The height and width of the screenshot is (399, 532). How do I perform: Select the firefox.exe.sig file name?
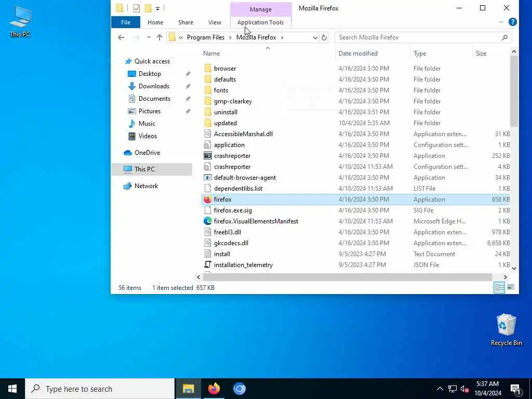point(233,210)
